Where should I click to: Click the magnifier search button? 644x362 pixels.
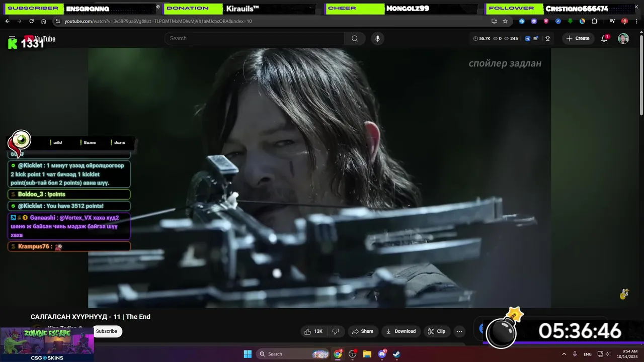355,38
